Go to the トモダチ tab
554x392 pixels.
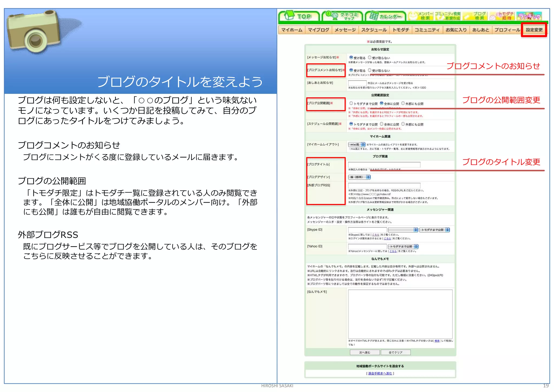tap(401, 30)
